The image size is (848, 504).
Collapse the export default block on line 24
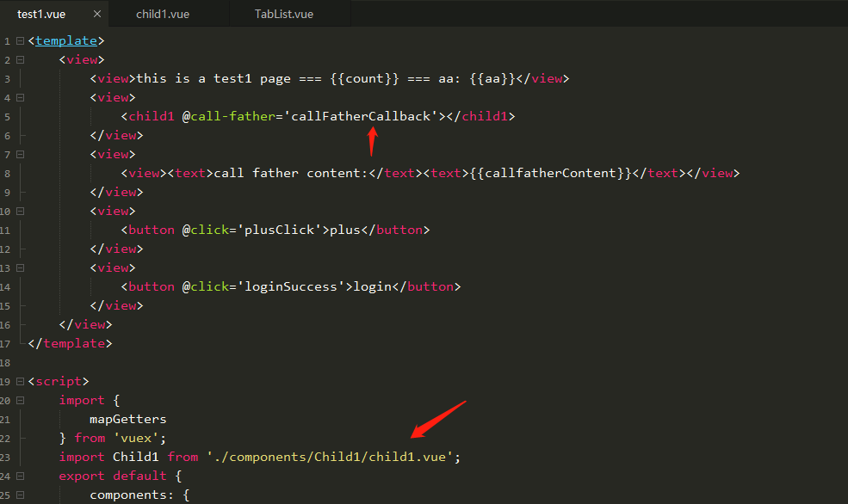(20, 476)
